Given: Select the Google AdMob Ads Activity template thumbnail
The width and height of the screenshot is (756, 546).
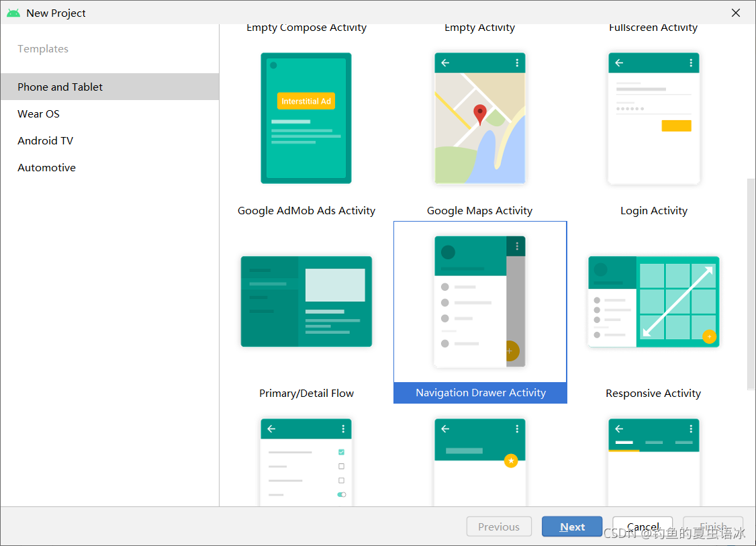Looking at the screenshot, I should (x=306, y=118).
